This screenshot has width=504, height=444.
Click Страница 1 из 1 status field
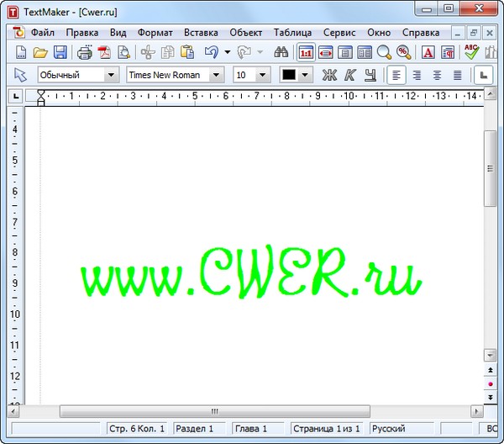point(327,429)
